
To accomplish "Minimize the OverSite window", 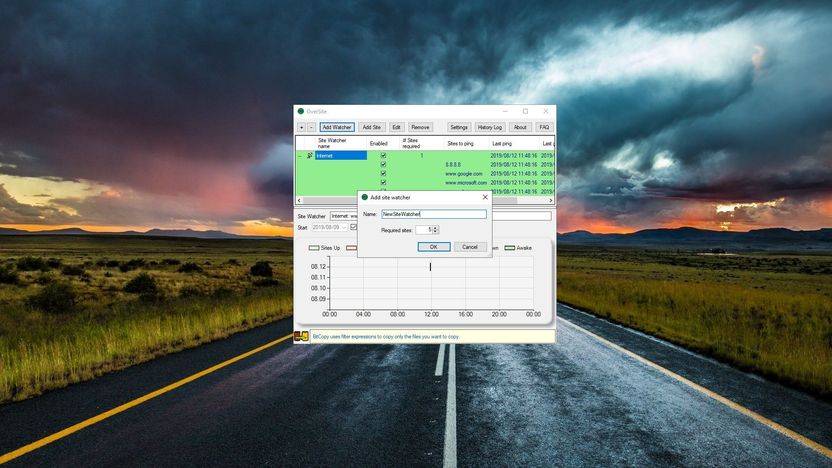I will coord(505,111).
